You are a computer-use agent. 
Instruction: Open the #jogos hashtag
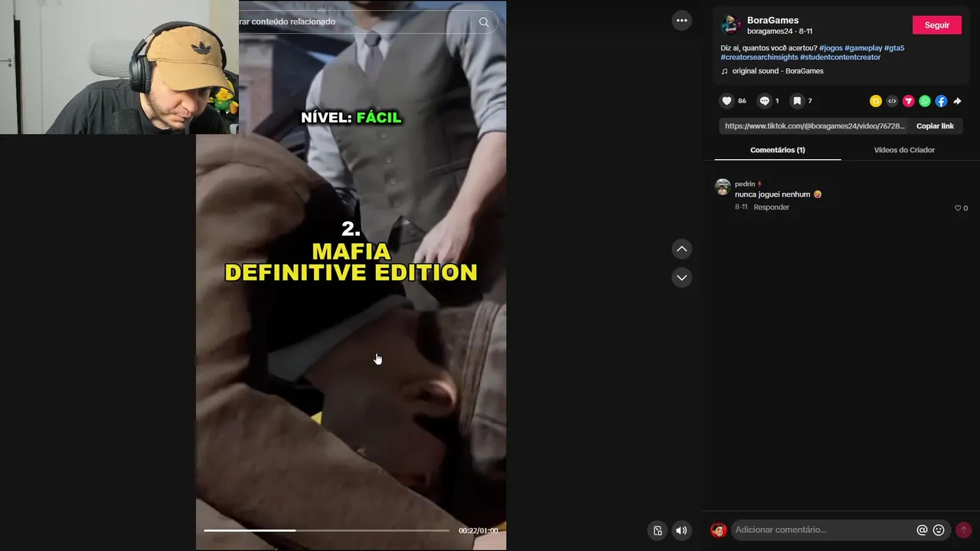coord(831,48)
